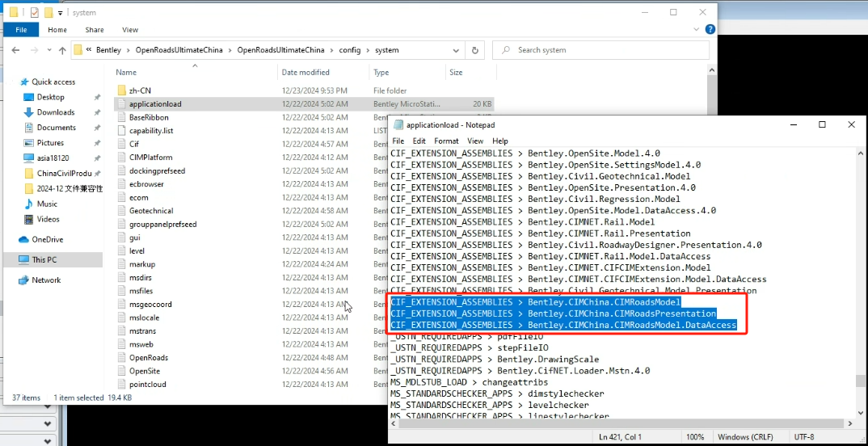Refresh the system folder view
868x446 pixels.
pyautogui.click(x=474, y=50)
